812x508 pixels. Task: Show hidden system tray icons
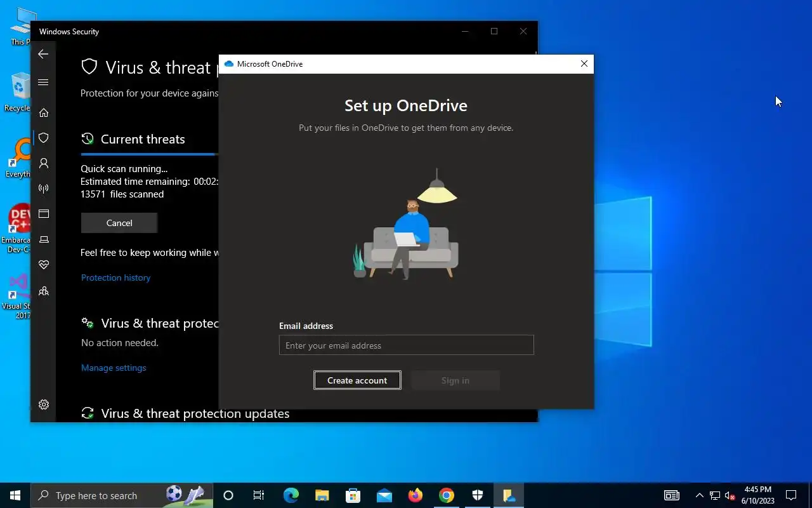(x=700, y=495)
